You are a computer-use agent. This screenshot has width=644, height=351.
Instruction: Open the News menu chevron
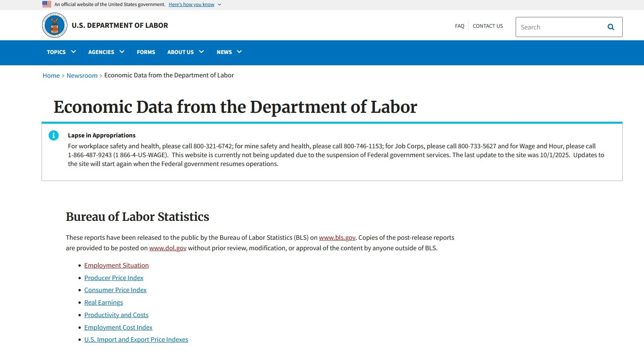239,52
